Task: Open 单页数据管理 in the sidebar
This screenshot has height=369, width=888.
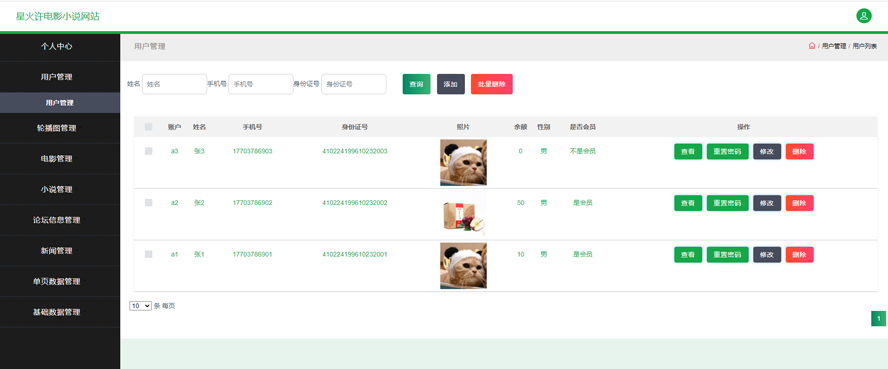Action: (x=57, y=281)
